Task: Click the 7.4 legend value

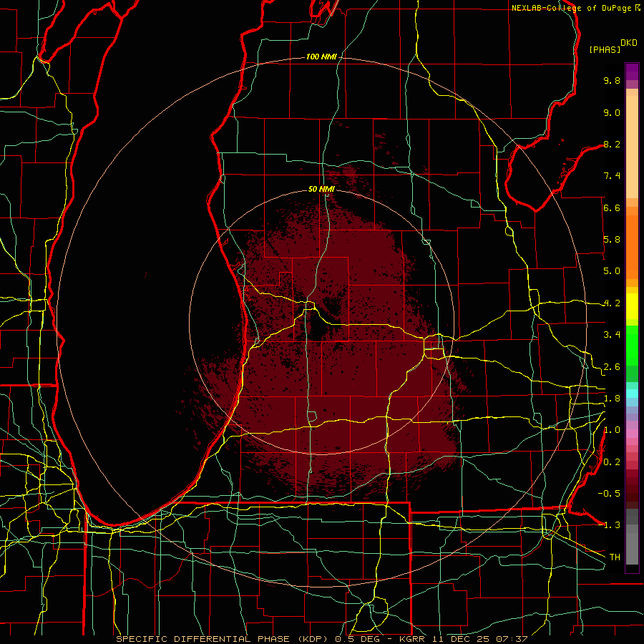Action: click(612, 176)
